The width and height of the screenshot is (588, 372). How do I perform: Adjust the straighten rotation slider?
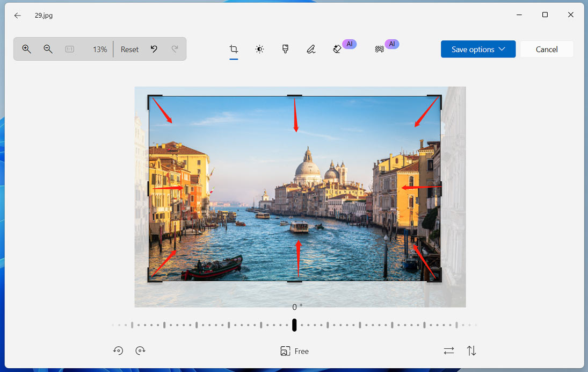(294, 325)
